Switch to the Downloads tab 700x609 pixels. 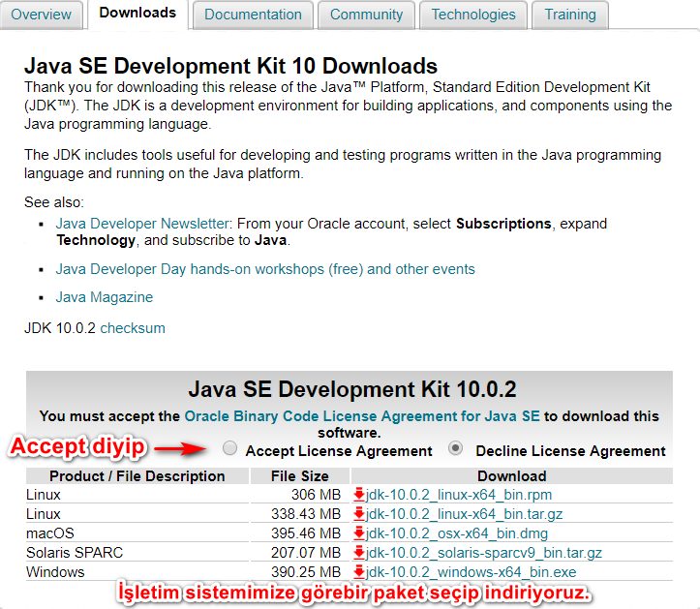coord(137,14)
